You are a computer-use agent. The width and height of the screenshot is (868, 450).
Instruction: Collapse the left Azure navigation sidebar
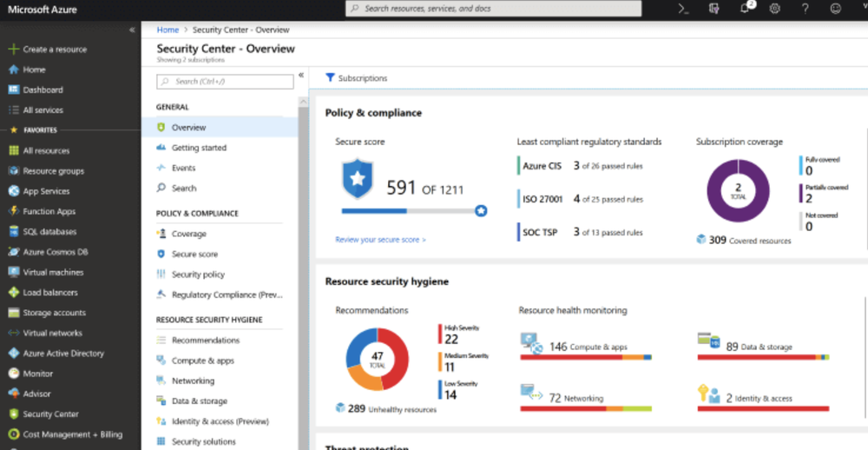point(132,30)
